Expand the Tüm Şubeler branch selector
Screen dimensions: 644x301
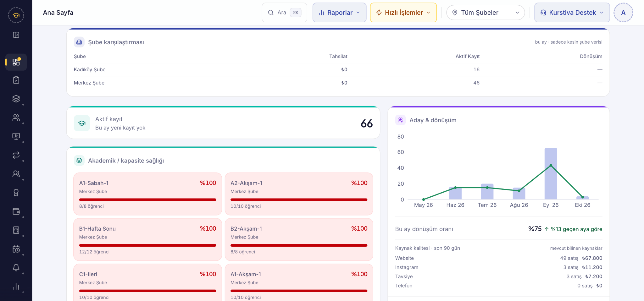pos(486,13)
